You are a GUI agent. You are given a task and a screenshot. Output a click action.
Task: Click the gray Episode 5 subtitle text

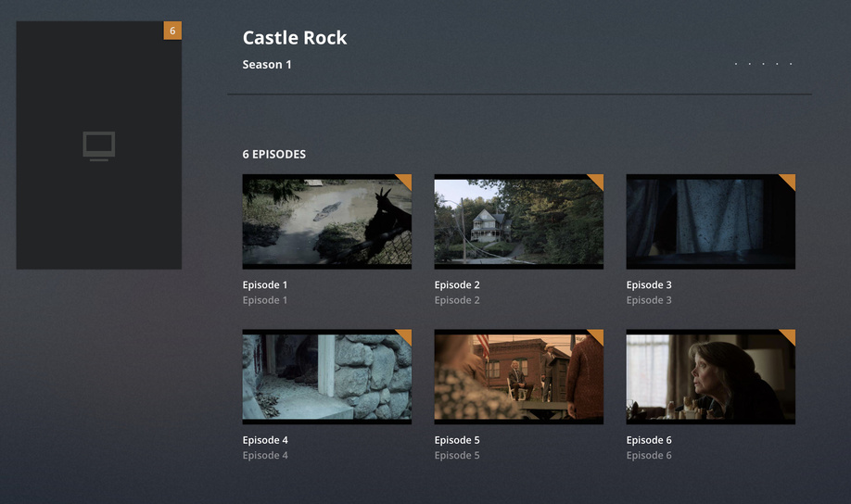pos(457,455)
